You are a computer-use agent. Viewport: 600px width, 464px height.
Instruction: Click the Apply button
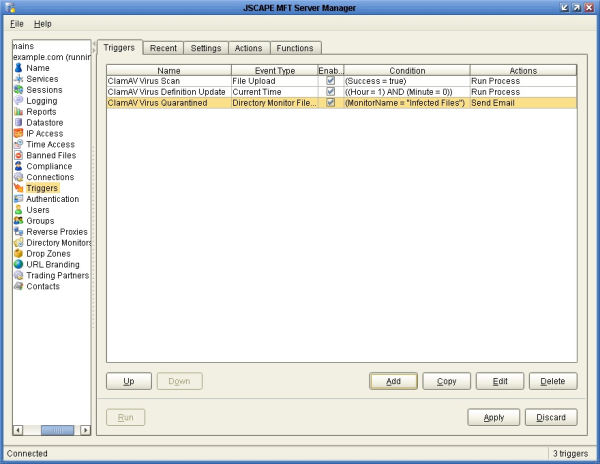click(494, 417)
